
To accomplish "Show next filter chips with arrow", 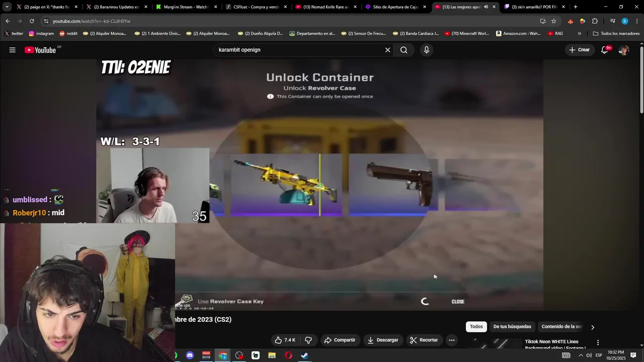I will (593, 327).
